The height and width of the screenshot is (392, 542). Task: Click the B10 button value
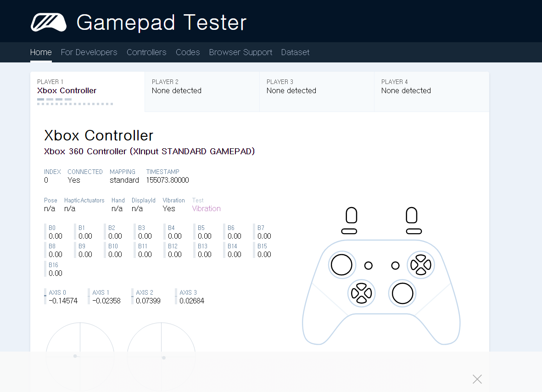coord(115,254)
